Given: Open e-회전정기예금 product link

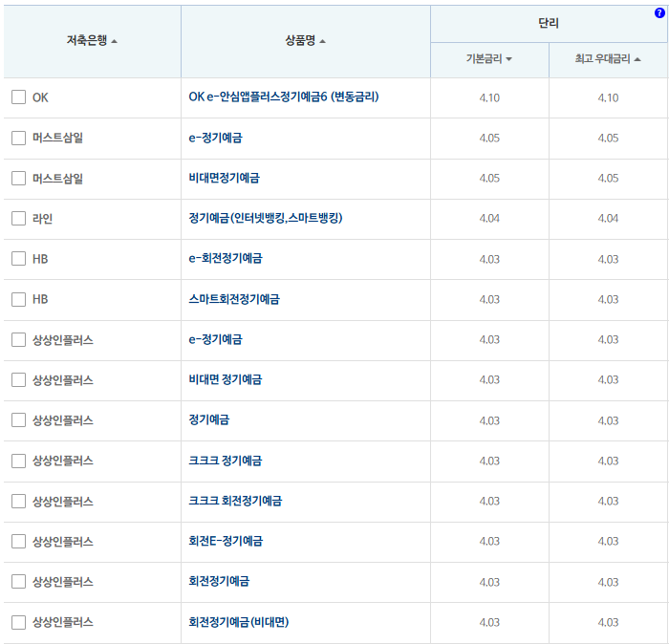Looking at the screenshot, I should 226,258.
